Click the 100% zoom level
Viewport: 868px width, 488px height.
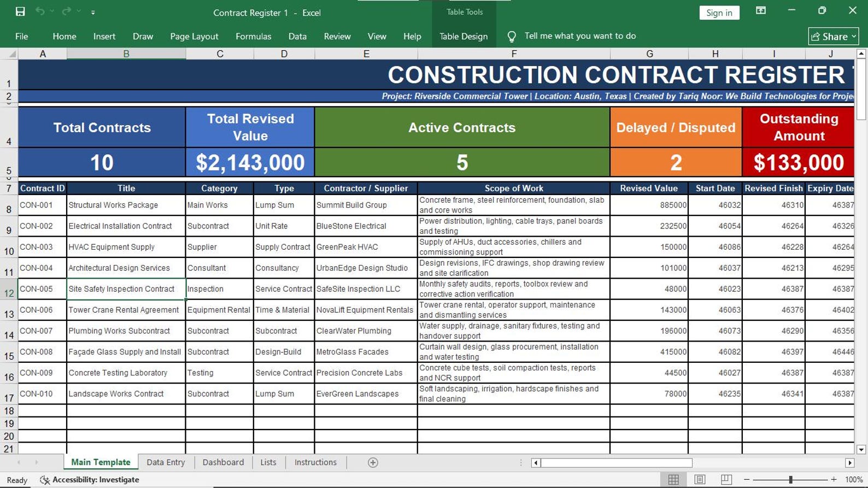(854, 480)
